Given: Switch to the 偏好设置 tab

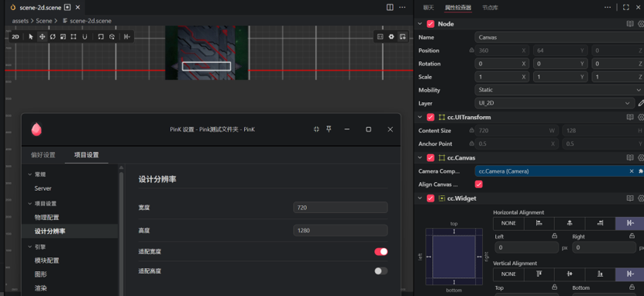Looking at the screenshot, I should tap(43, 155).
